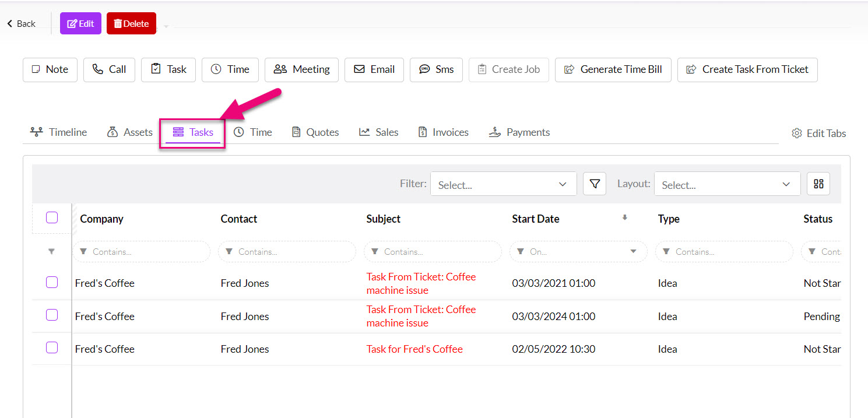Click the purple Edit button
868x418 pixels.
[x=80, y=24]
